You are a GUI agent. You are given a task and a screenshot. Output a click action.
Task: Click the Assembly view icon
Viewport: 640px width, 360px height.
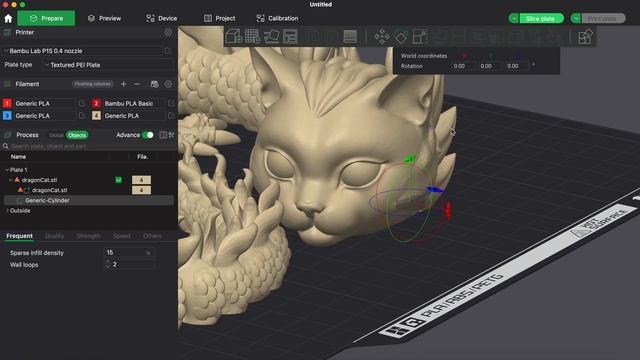tap(586, 37)
